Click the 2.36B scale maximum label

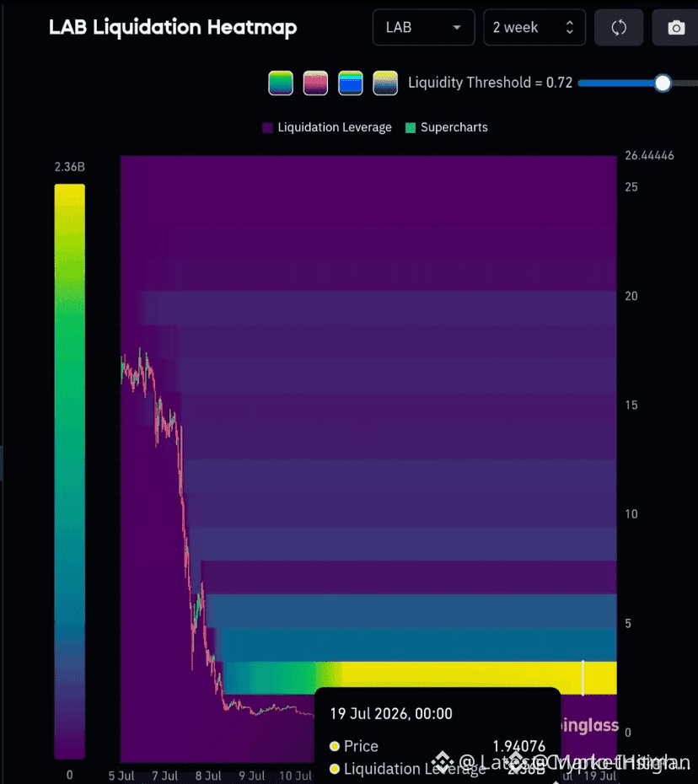coord(69,167)
